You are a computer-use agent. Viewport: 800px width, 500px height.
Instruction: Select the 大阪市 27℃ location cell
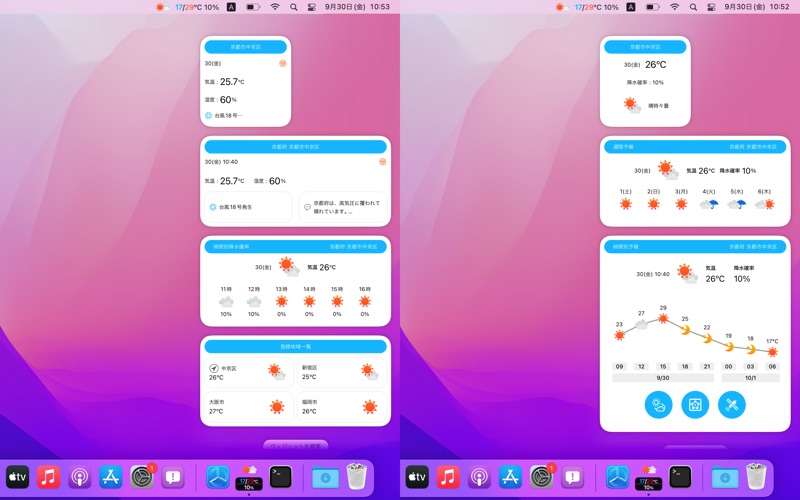248,407
